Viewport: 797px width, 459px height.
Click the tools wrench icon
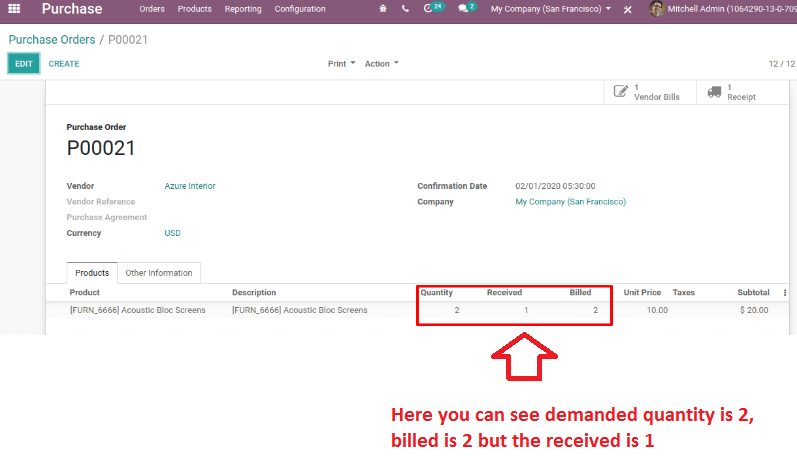(x=627, y=9)
